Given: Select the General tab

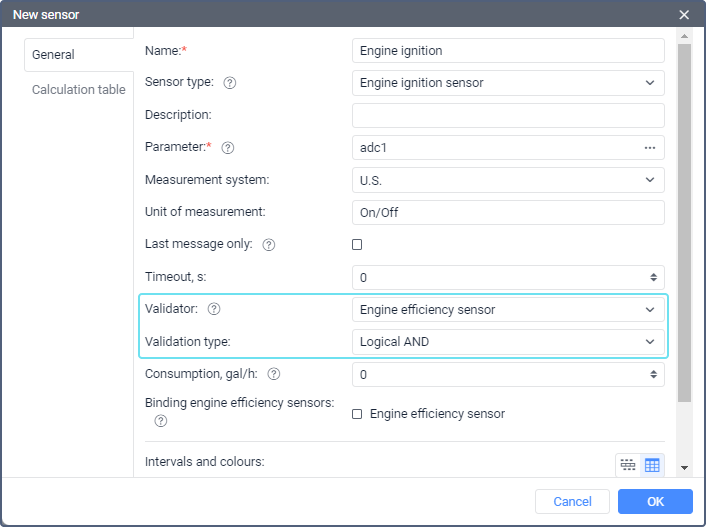Looking at the screenshot, I should 54,55.
